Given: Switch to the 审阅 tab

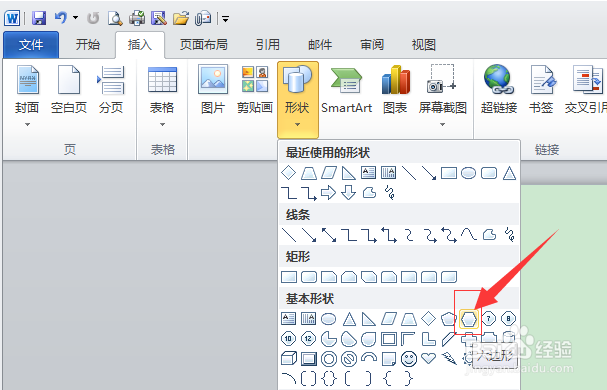Looking at the screenshot, I should (372, 45).
